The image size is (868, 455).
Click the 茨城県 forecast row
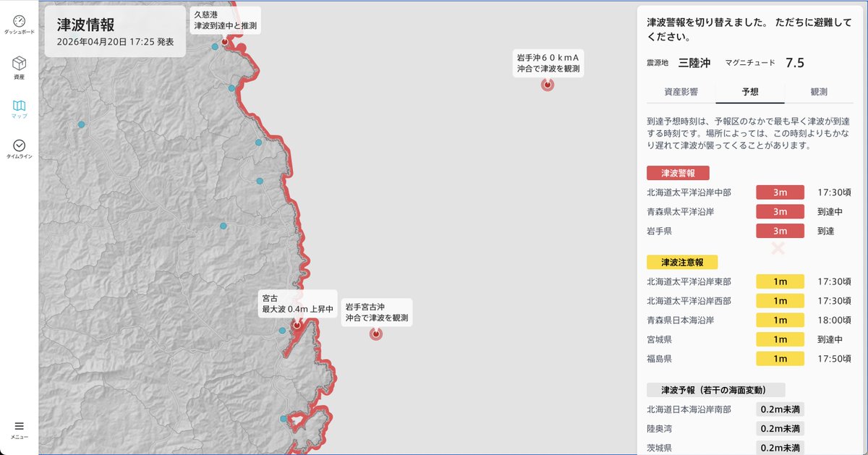[750, 448]
